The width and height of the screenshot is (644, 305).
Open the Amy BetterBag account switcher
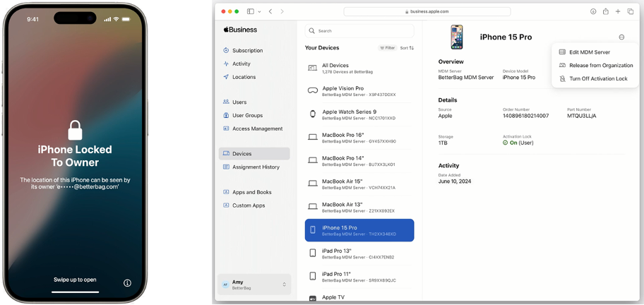coord(254,285)
